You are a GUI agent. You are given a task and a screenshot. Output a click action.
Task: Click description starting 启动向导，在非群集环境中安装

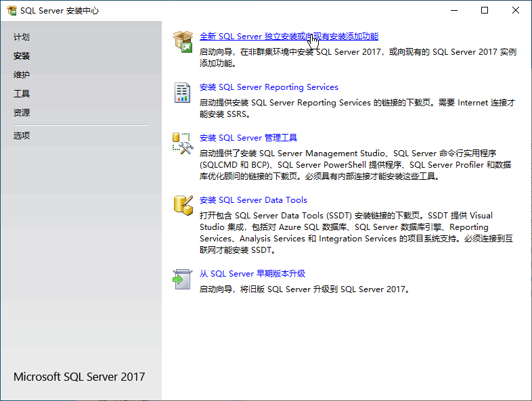tap(358, 57)
